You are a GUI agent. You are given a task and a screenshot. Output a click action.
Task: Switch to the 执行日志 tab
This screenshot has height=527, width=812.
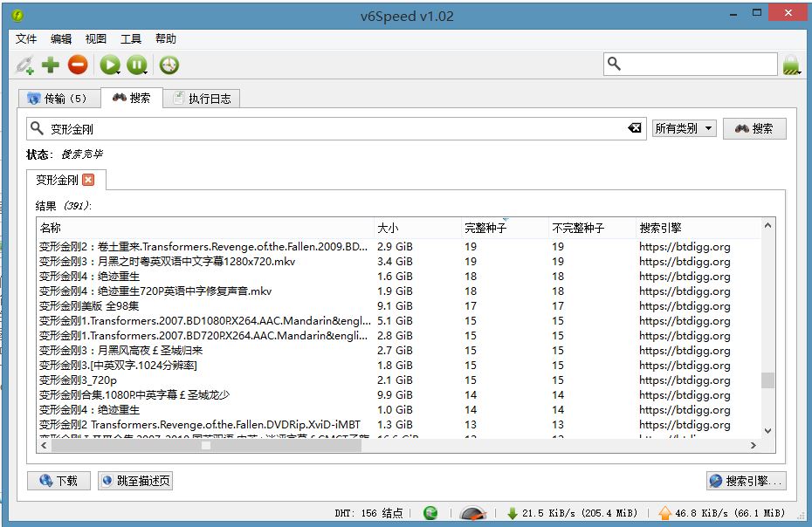(x=202, y=99)
